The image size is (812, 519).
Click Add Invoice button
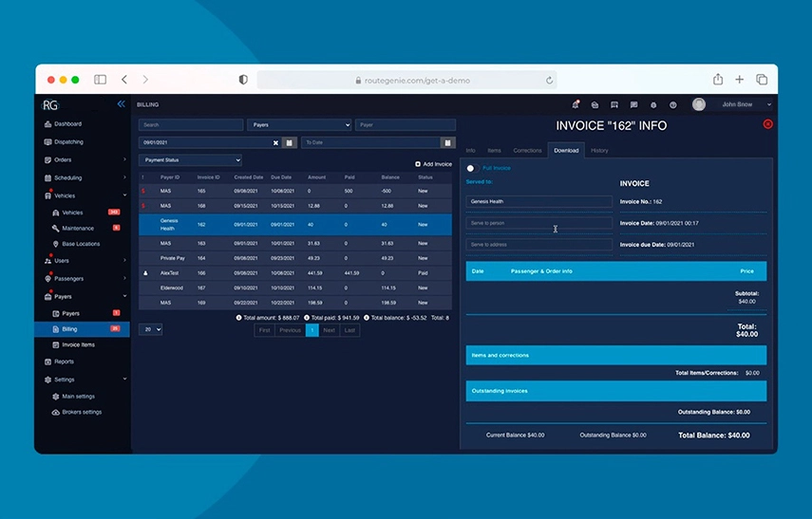pos(433,164)
